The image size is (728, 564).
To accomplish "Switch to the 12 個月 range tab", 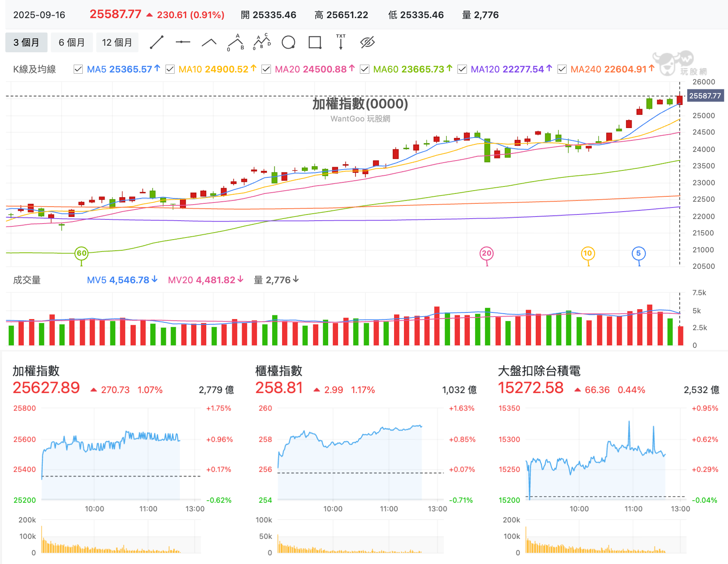I will (117, 42).
